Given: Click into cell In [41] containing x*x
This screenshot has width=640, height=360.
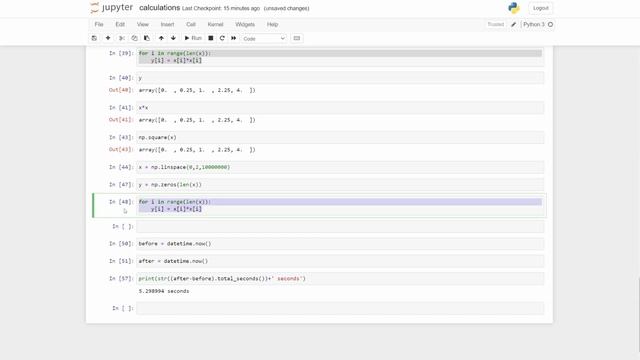Looking at the screenshot, I should [x=340, y=107].
